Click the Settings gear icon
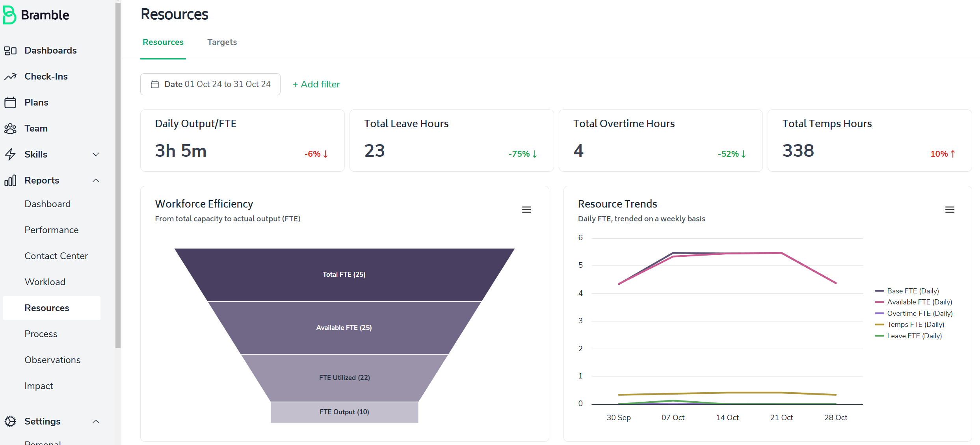The height and width of the screenshot is (445, 980). 10,421
